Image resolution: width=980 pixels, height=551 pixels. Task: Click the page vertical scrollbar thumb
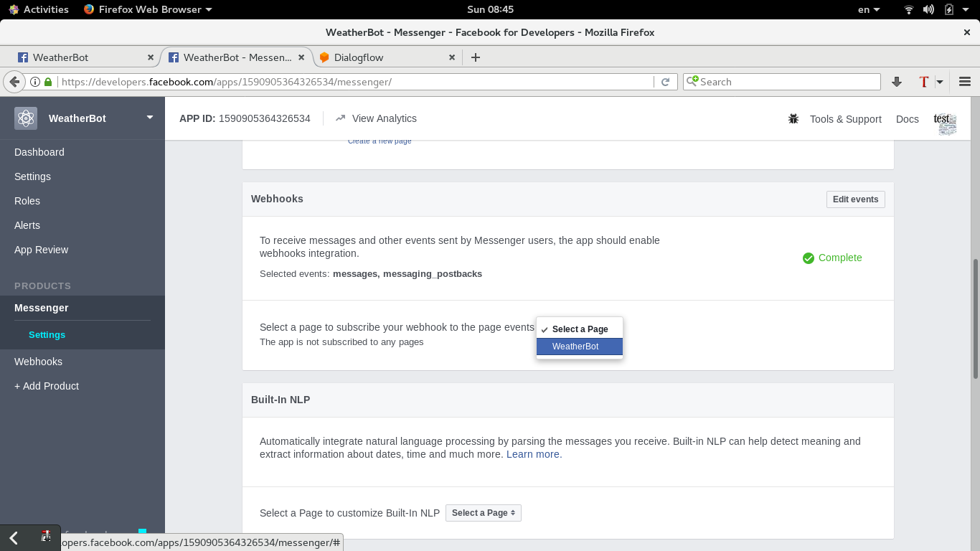(x=975, y=319)
